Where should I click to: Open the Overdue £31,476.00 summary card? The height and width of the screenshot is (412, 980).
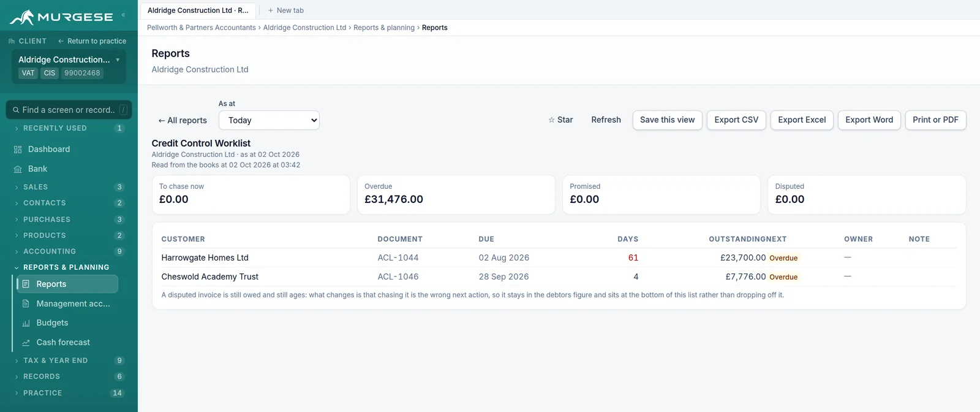click(456, 195)
